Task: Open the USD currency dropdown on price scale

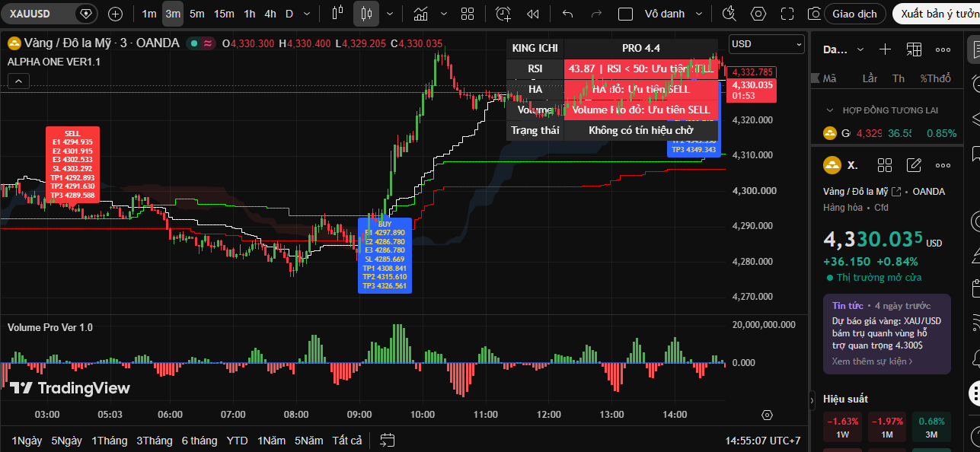Action: tap(766, 44)
